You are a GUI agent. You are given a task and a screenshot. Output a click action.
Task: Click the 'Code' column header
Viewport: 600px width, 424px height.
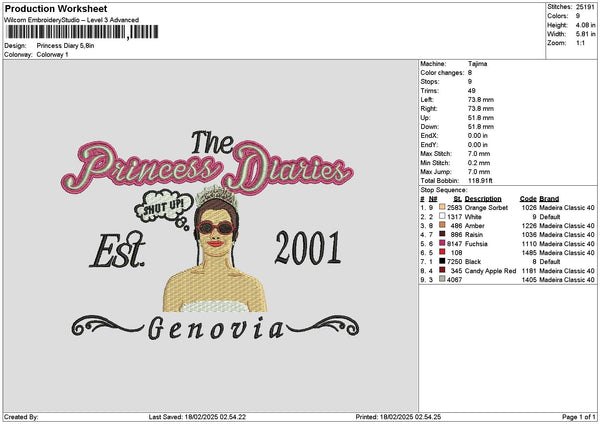(528, 199)
